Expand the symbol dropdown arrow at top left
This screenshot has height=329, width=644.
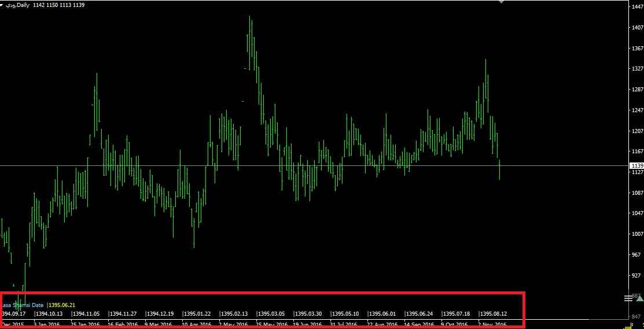point(2,5)
